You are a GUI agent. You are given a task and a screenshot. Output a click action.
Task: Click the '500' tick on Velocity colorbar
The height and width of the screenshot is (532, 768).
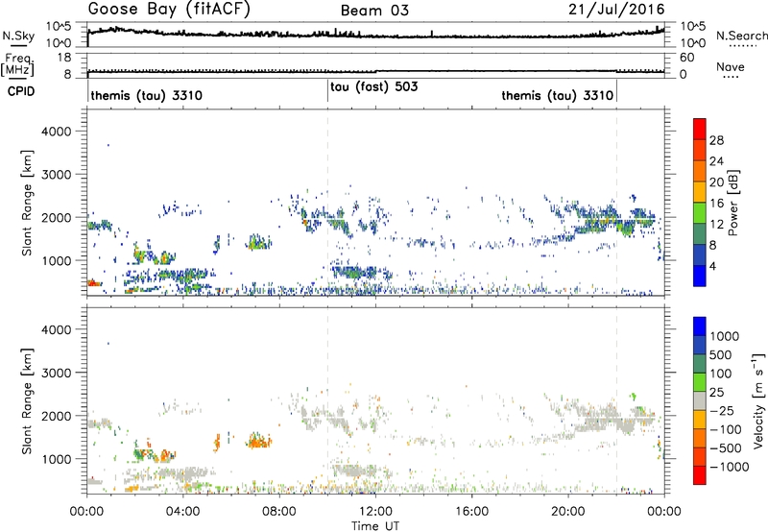(x=721, y=354)
